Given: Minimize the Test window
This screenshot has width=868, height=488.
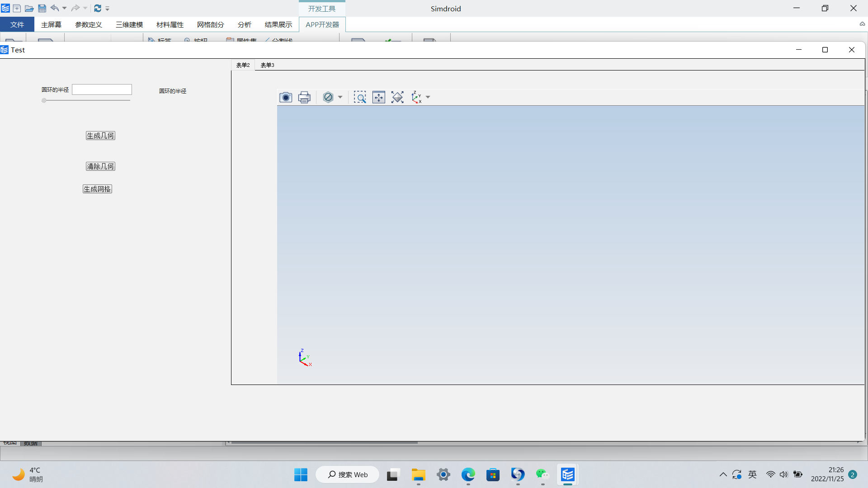Looking at the screenshot, I should point(799,50).
